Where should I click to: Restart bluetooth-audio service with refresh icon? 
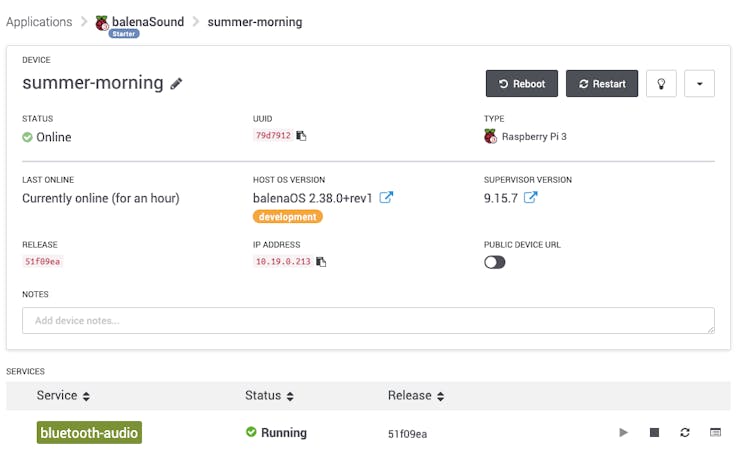(x=685, y=433)
